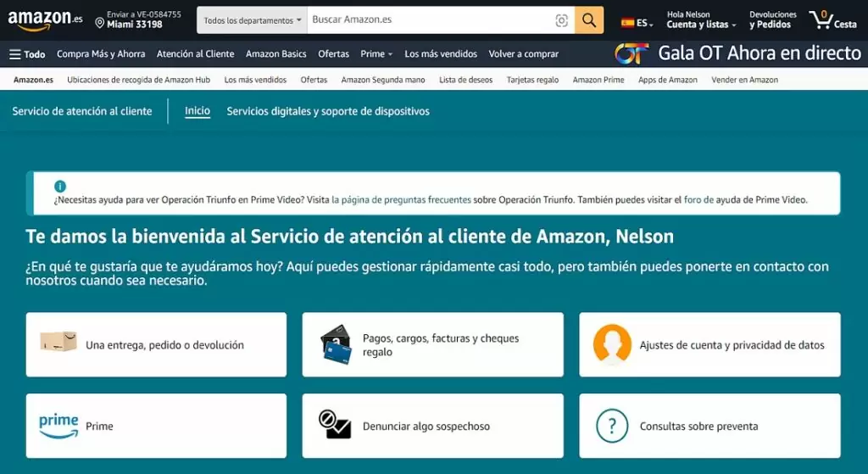Open Lista de deseos link

coord(465,80)
